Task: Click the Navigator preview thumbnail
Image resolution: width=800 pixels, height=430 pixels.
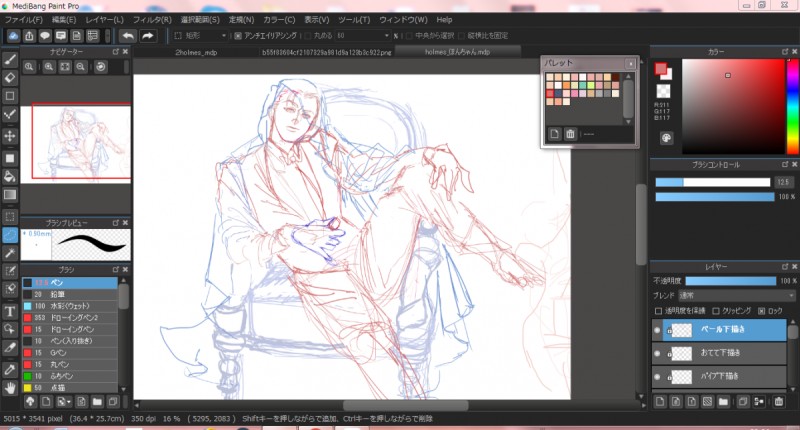Action: [76, 143]
